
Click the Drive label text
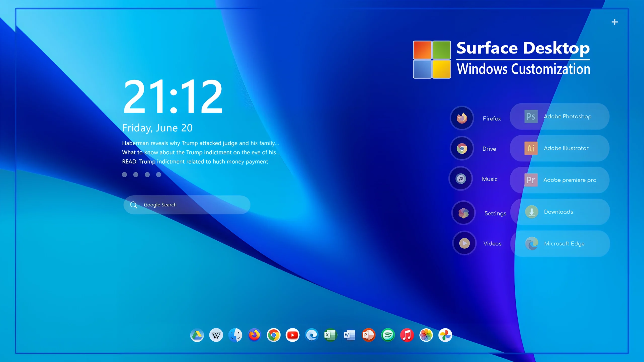[x=489, y=149]
